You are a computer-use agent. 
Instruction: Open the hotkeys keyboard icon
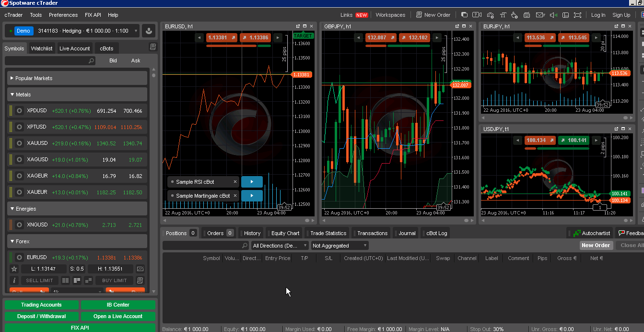point(527,15)
